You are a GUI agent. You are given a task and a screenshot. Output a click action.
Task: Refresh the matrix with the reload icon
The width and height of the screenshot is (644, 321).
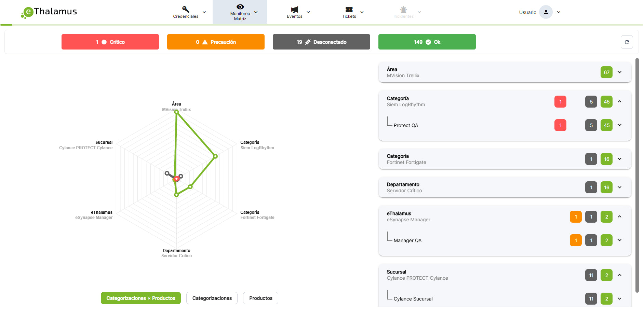627,42
